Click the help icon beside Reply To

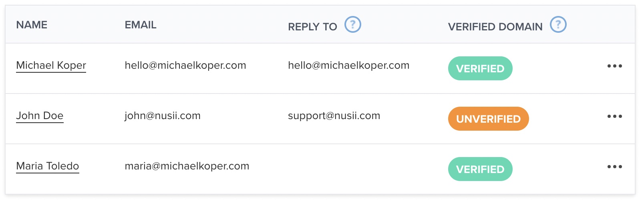click(x=353, y=25)
